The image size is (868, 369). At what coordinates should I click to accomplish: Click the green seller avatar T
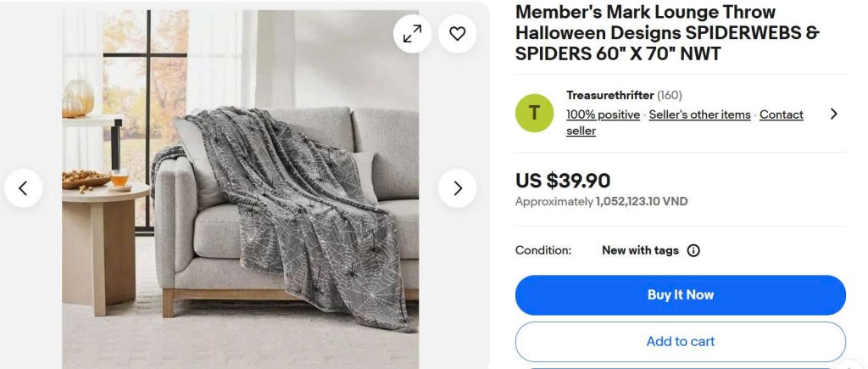pos(534,113)
